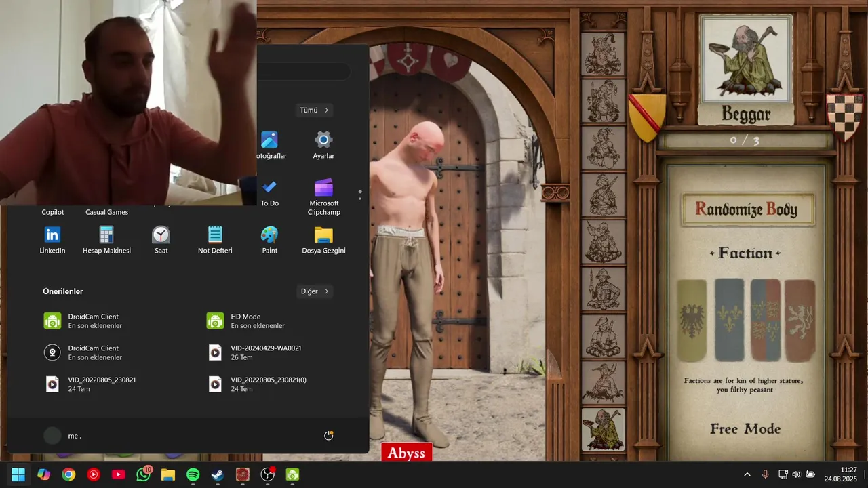The width and height of the screenshot is (868, 488).
Task: Open the To Do app
Action: 269,192
